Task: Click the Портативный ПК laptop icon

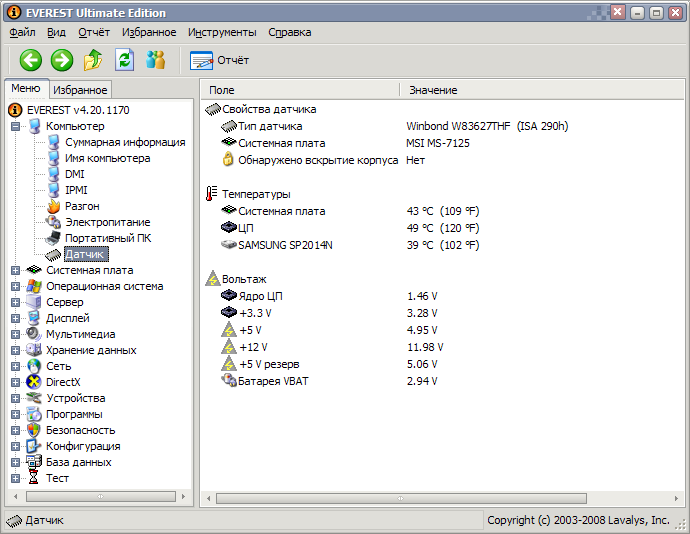Action: tap(53, 238)
